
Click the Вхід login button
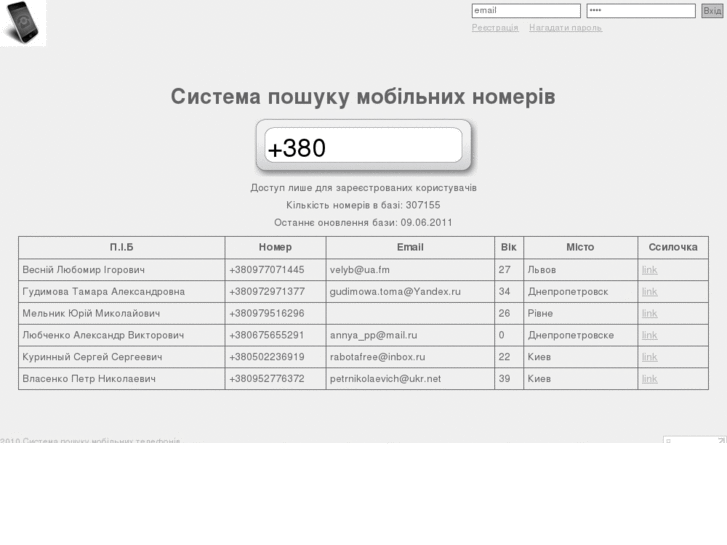(x=712, y=11)
